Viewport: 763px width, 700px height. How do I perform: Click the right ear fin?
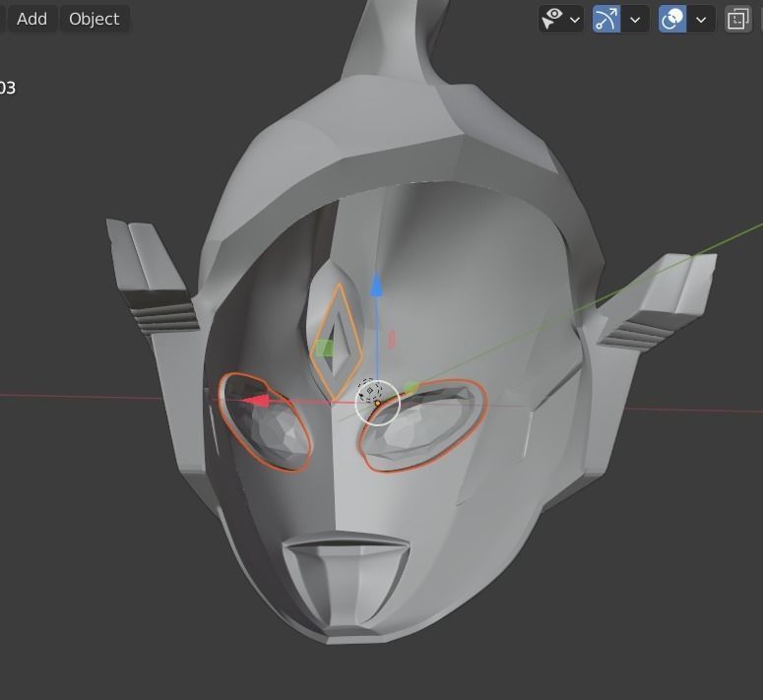pyautogui.click(x=657, y=304)
